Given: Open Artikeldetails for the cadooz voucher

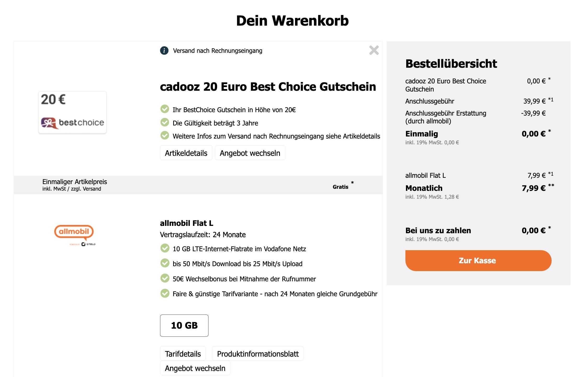Looking at the screenshot, I should 186,153.
